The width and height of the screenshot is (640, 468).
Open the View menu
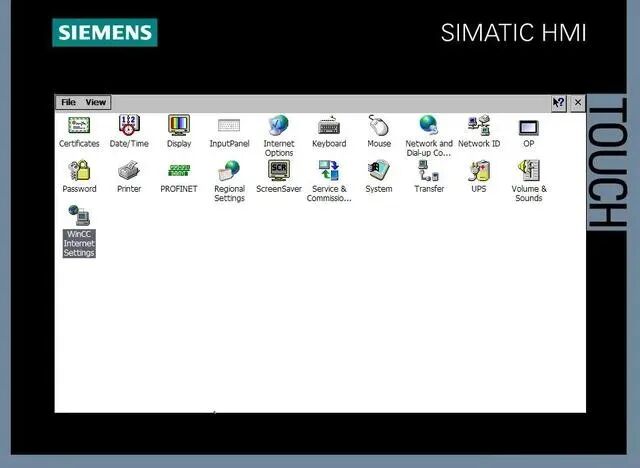point(96,102)
